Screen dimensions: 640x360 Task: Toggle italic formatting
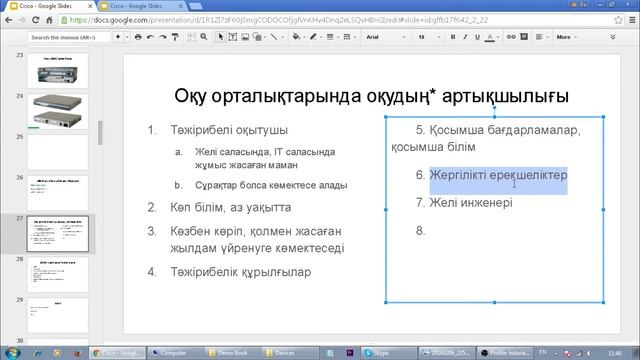click(465, 37)
